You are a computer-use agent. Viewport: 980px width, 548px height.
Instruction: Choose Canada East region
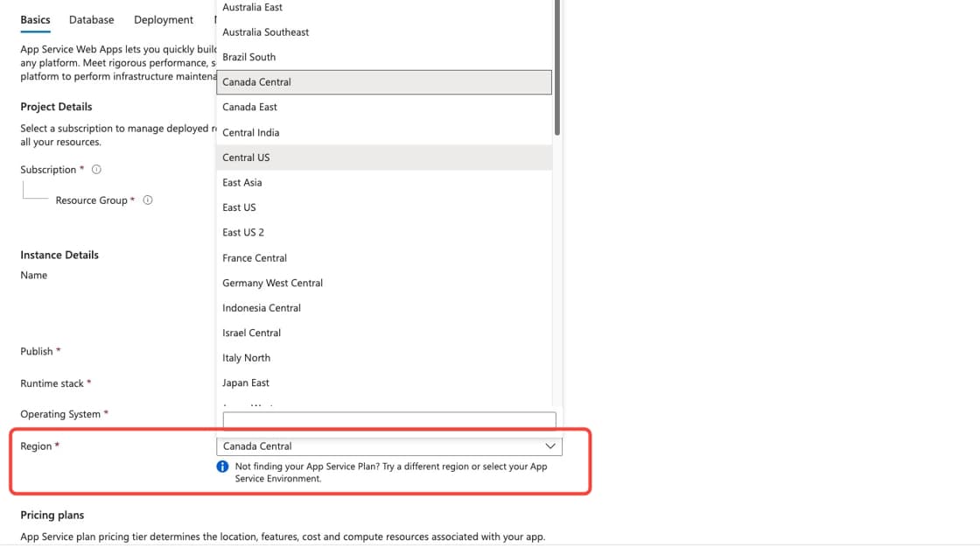pyautogui.click(x=384, y=107)
